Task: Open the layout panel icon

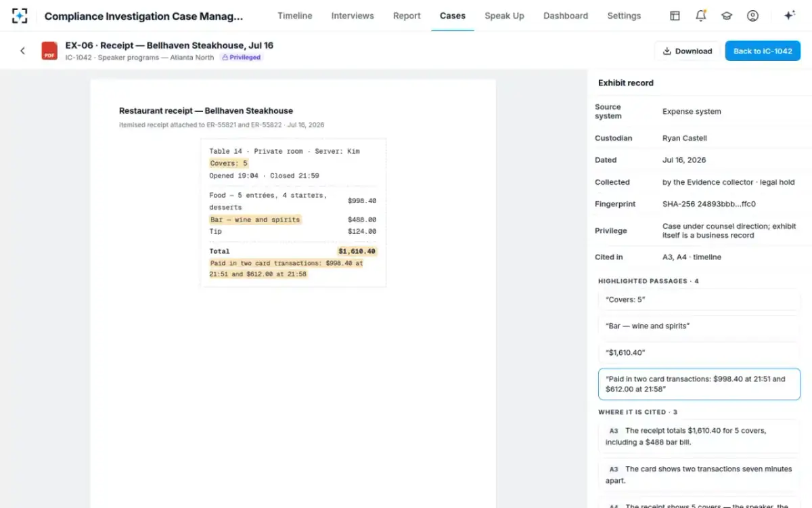Action: 675,16
